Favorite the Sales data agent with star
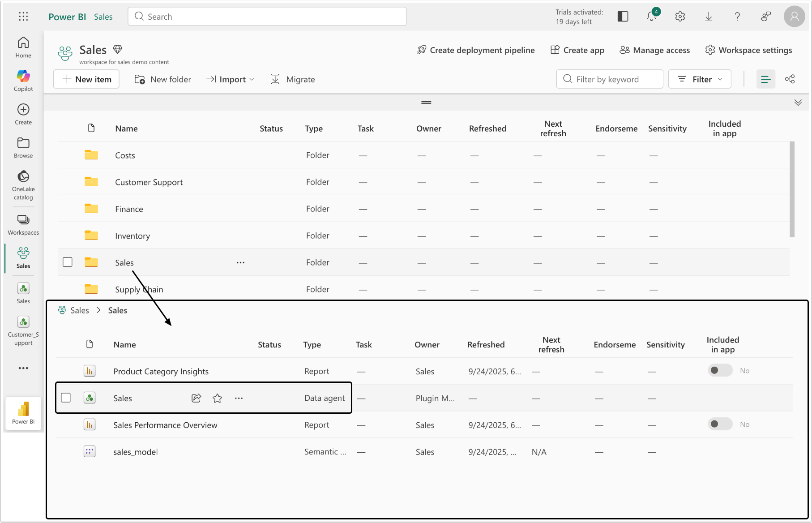 (x=218, y=398)
